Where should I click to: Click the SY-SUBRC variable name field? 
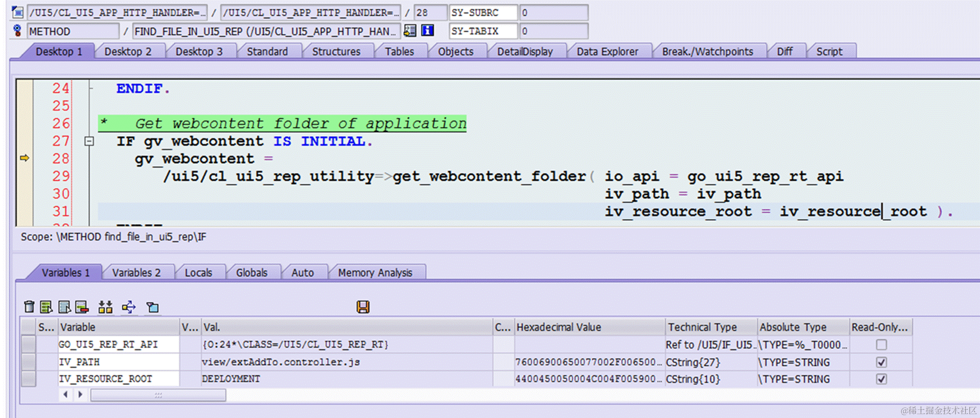[x=483, y=12]
